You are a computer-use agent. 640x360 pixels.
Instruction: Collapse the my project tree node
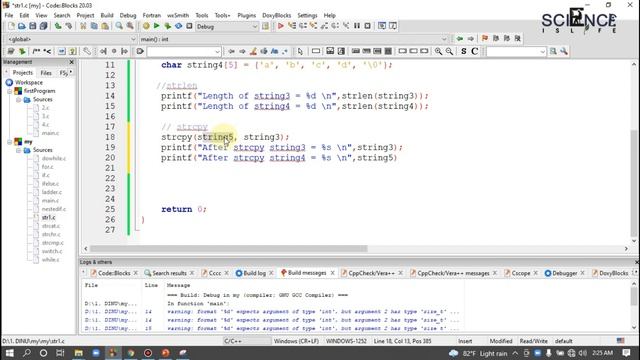(x=10, y=142)
